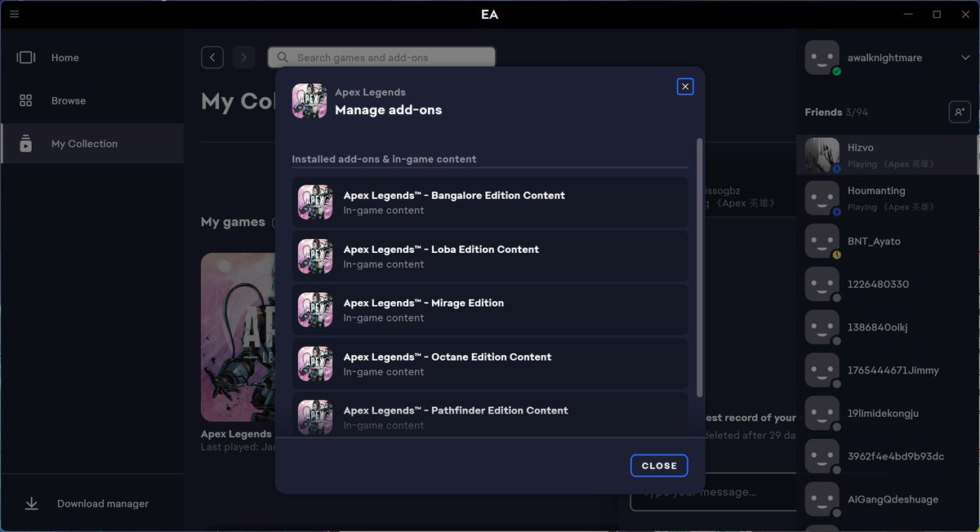Click friend name Hizvo

pyautogui.click(x=861, y=148)
